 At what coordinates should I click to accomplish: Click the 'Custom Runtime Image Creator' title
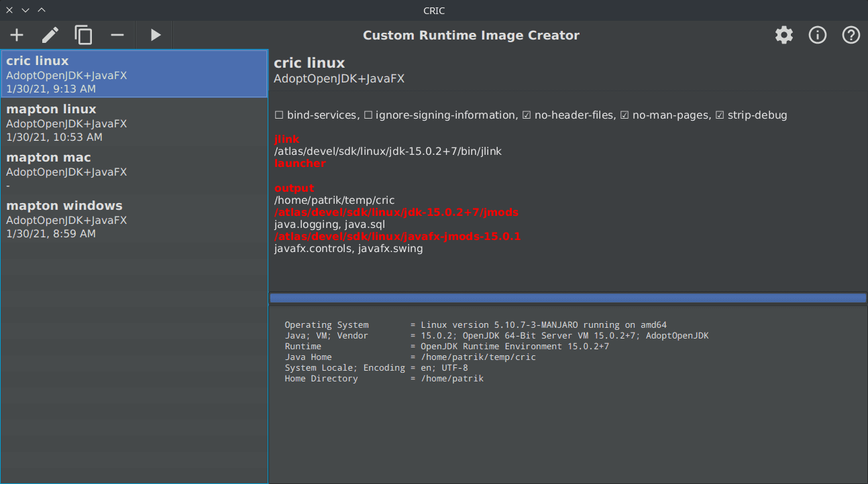coord(471,35)
